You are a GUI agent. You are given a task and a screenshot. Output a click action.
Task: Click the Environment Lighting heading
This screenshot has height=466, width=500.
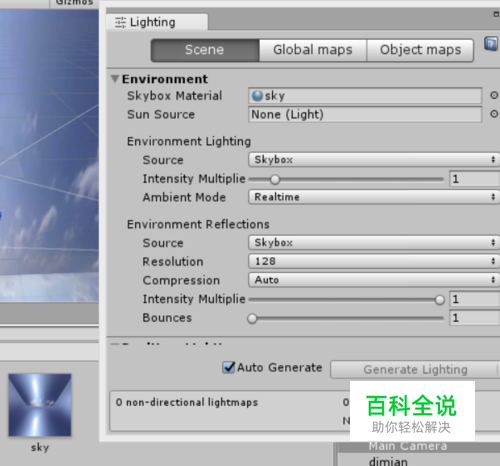pos(189,141)
